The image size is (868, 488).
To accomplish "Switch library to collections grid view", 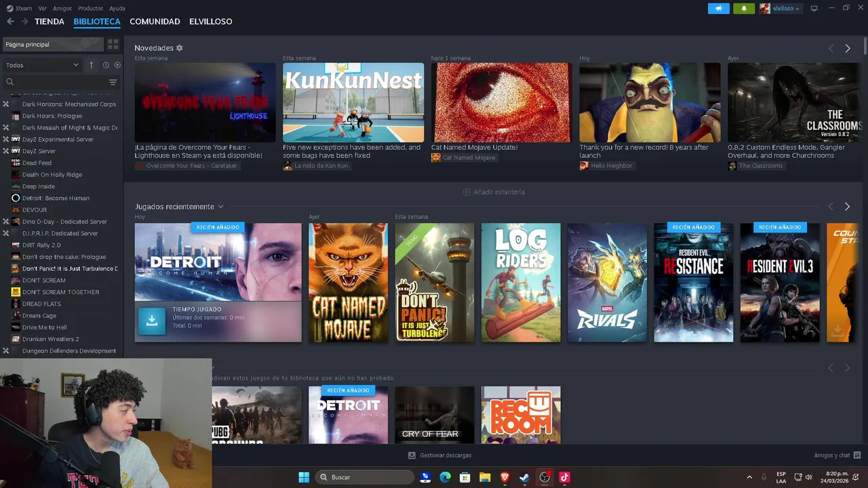I will tap(113, 44).
